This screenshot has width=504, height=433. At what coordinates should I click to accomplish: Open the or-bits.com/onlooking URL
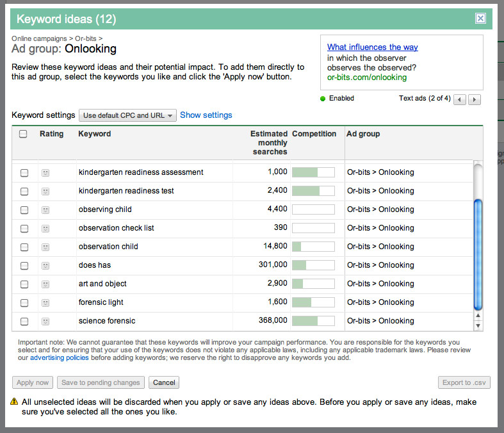point(367,78)
